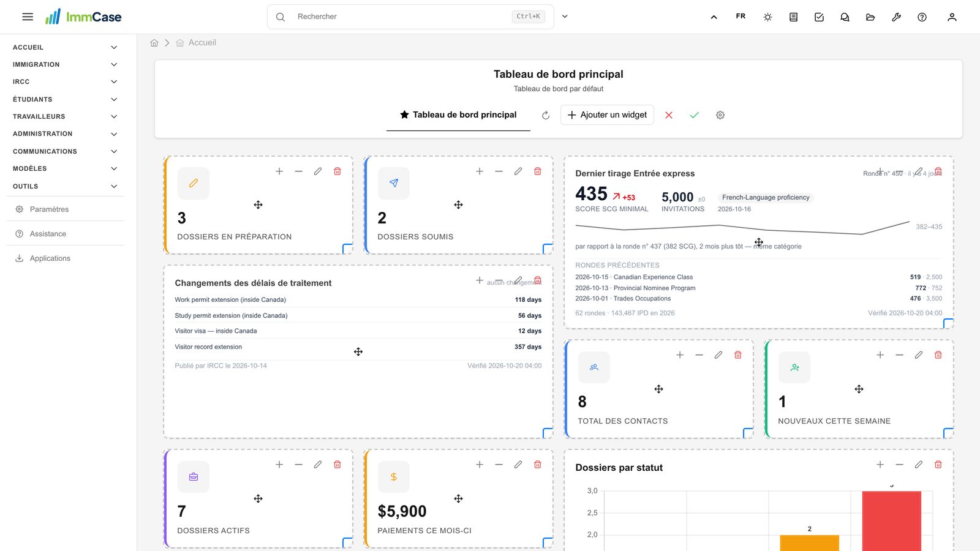
Task: Open the help question mark icon
Action: pos(922,17)
